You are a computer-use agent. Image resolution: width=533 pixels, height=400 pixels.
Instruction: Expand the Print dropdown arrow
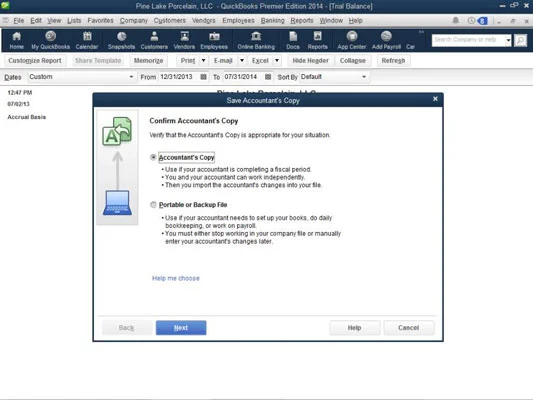point(203,60)
